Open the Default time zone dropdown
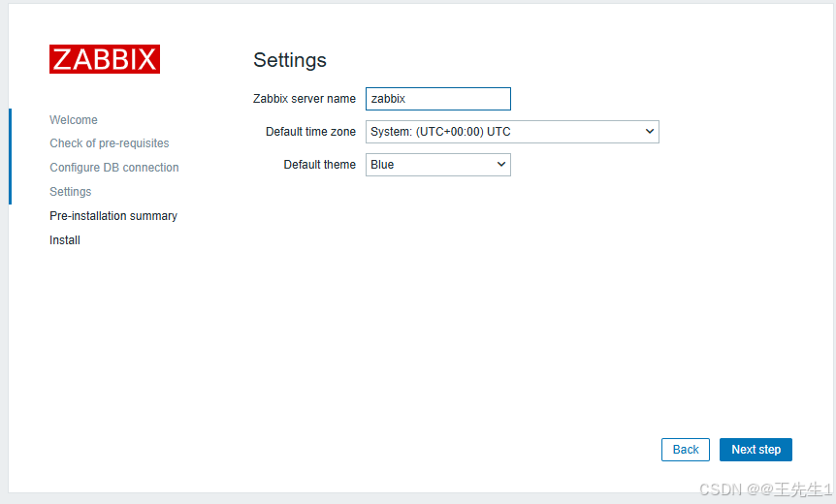 pos(512,132)
